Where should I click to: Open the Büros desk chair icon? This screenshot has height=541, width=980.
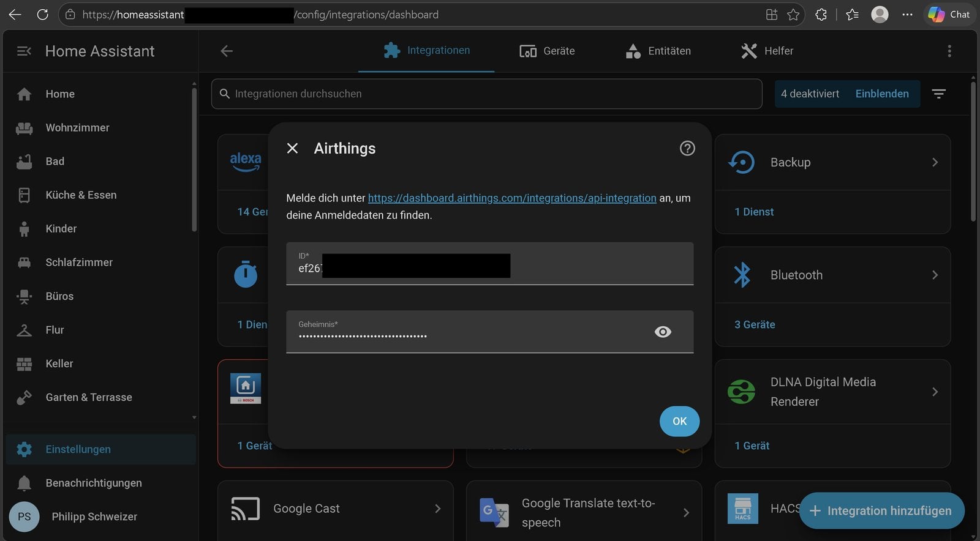coord(24,296)
